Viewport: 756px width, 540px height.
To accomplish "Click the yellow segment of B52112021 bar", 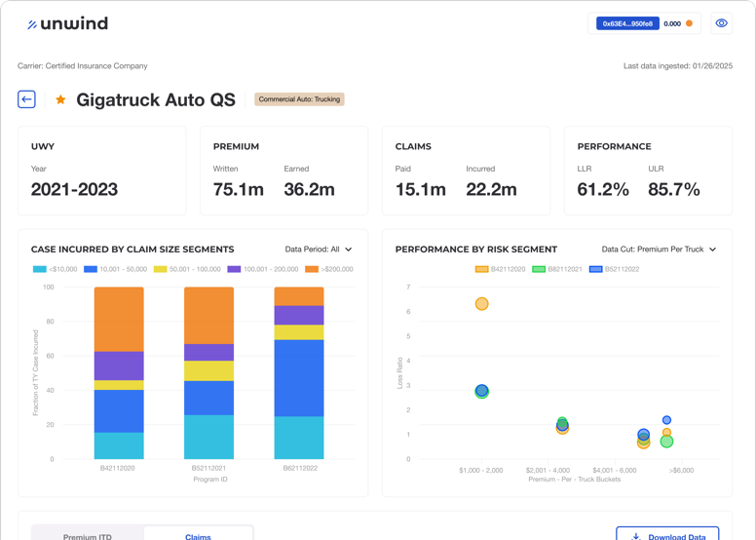I will click(208, 371).
